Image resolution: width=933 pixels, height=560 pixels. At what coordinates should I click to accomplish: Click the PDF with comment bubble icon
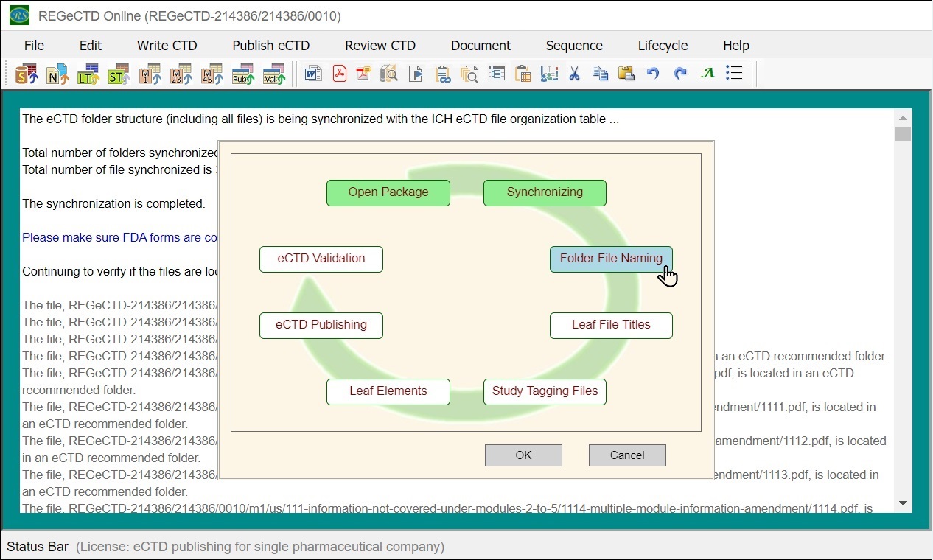coord(363,74)
